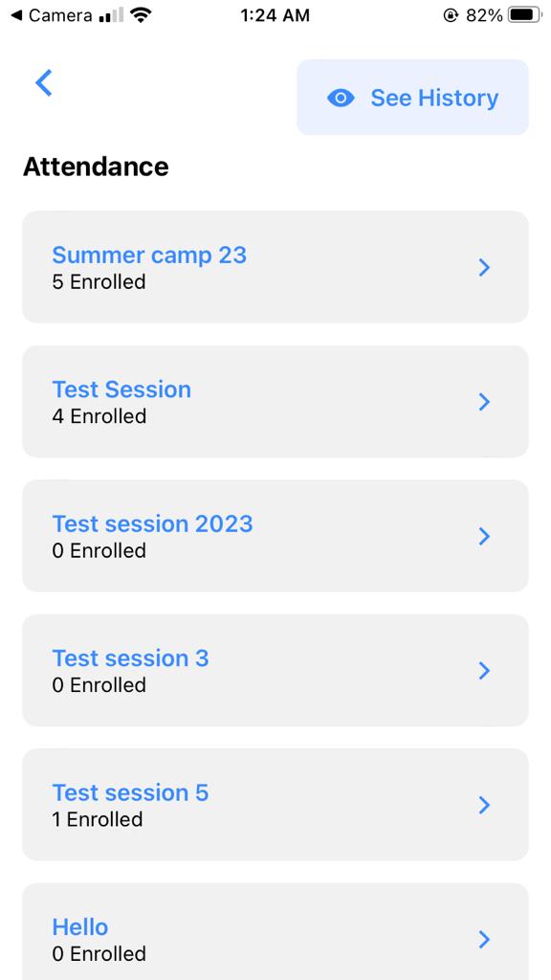The image size is (551, 980).
Task: Open the Hello session entry
Action: coord(80,927)
